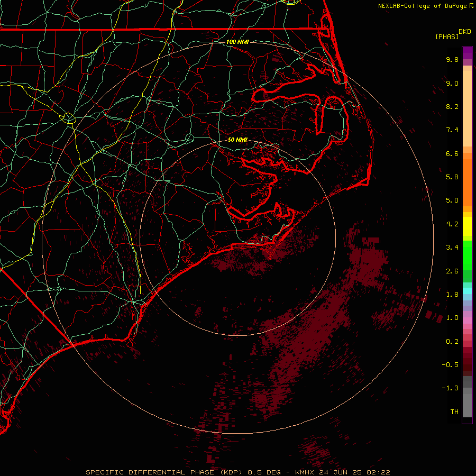476x476 pixels.
Task: Click the 9.8 value on color scale
Action: [452, 59]
